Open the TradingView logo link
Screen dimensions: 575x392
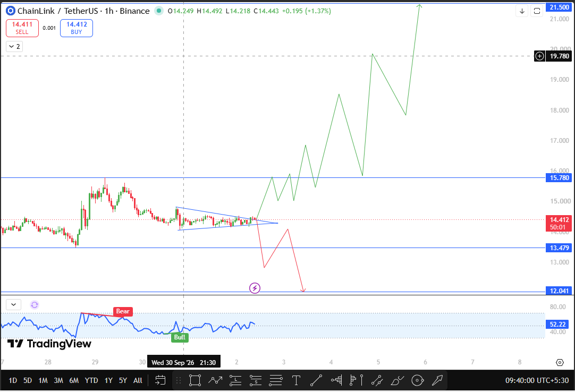click(49, 344)
